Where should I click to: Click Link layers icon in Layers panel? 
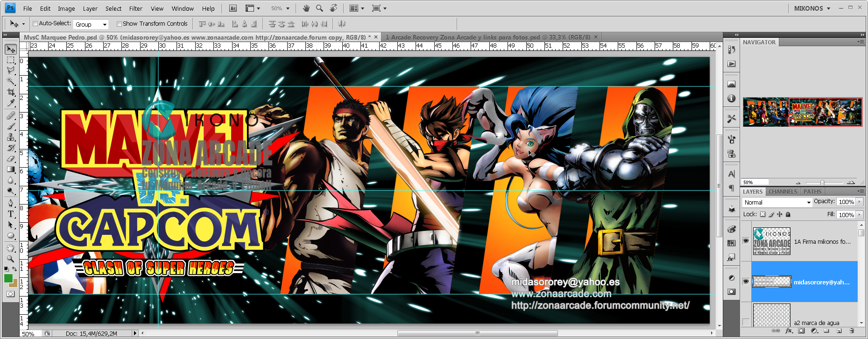click(x=776, y=331)
